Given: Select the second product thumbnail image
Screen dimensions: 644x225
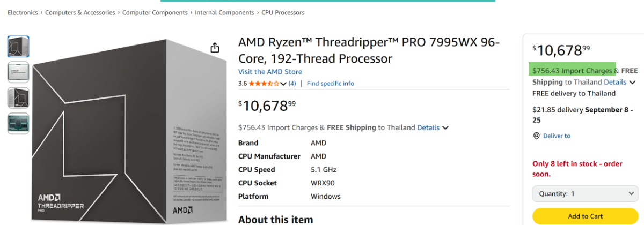Looking at the screenshot, I should pyautogui.click(x=18, y=72).
